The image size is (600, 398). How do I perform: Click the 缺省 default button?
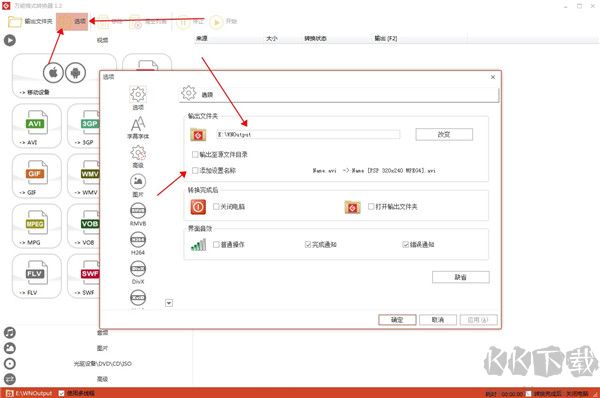(x=461, y=277)
